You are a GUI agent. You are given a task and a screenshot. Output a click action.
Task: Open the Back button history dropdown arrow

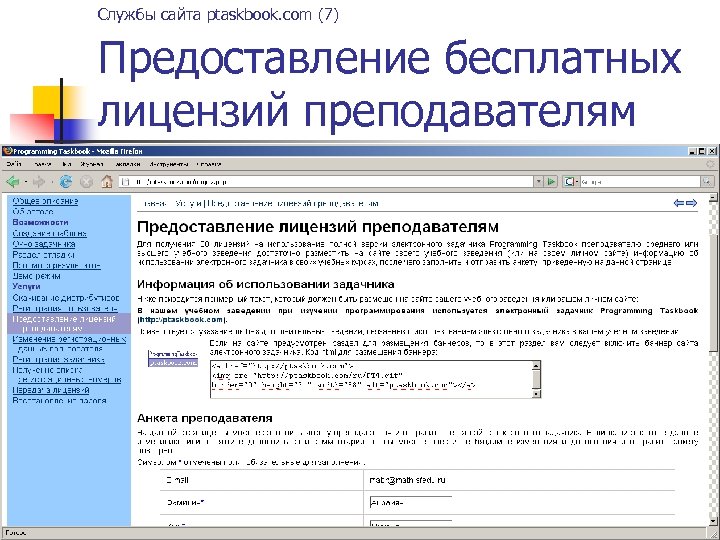pos(25,182)
